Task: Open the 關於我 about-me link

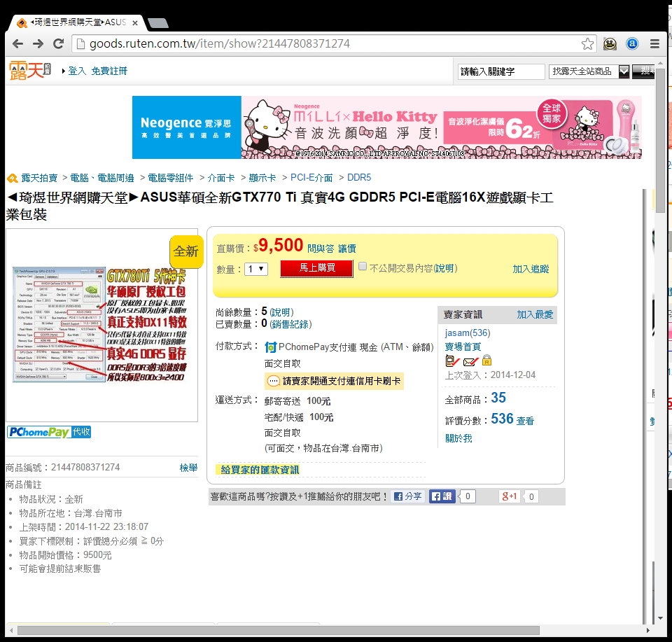Action: tap(458, 438)
